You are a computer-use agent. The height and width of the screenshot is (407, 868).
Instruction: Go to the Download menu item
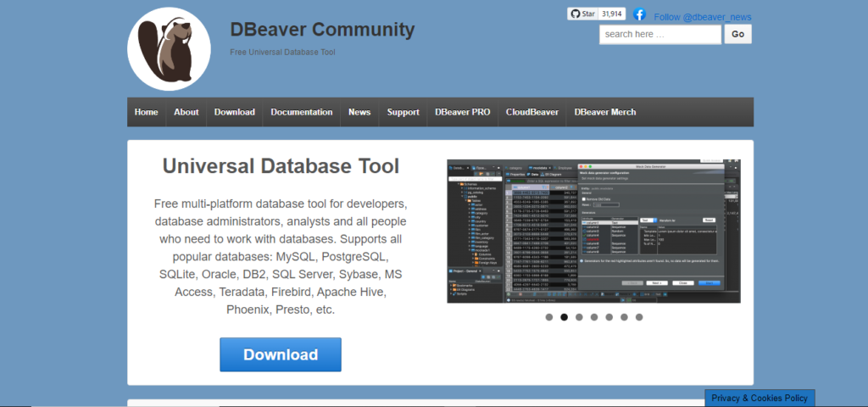click(x=235, y=112)
